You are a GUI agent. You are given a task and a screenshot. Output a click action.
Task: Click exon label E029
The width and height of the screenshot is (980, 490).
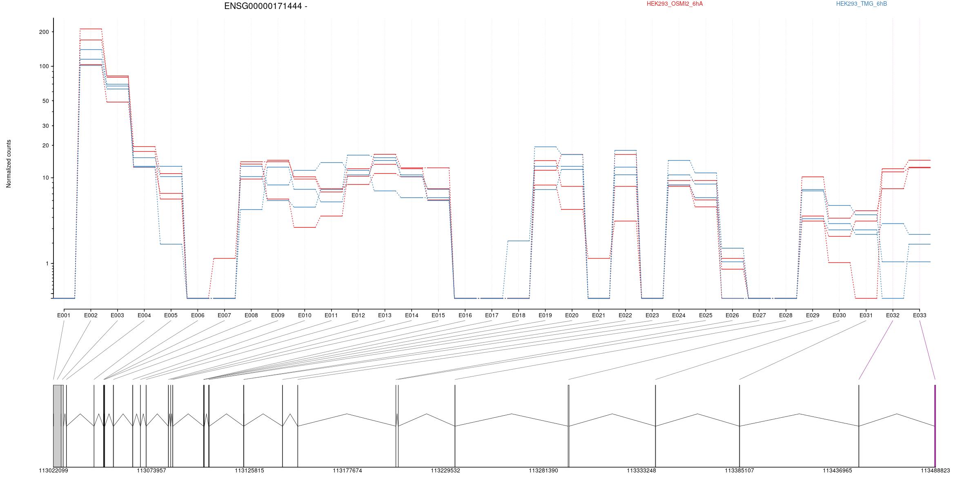813,315
